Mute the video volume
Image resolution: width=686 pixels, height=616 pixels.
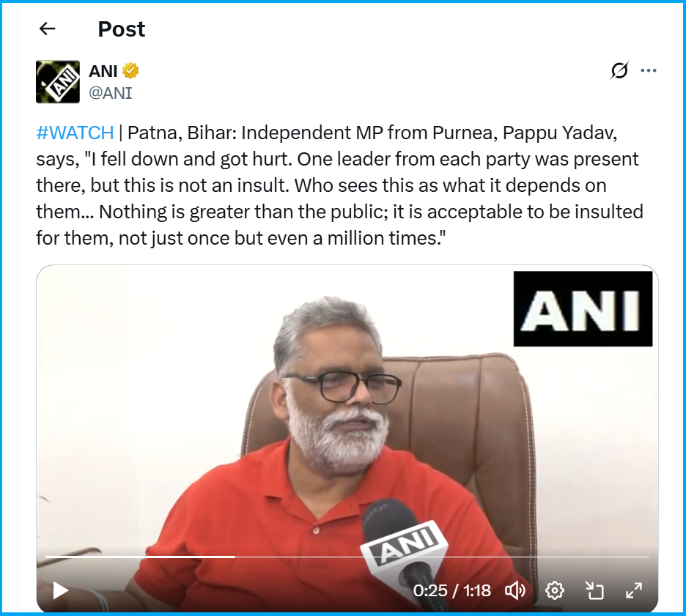(515, 590)
